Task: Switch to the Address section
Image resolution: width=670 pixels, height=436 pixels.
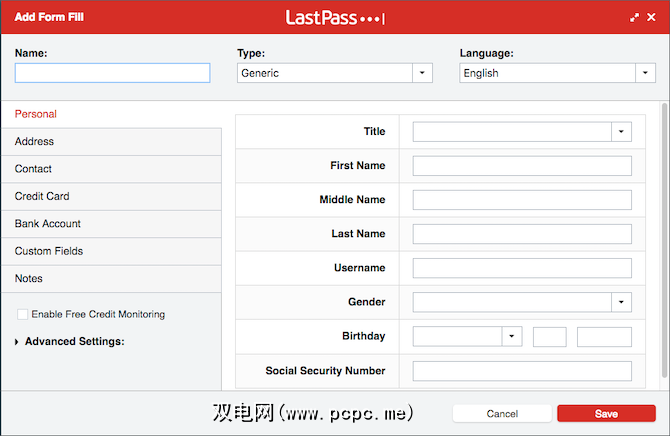Action: tap(111, 141)
